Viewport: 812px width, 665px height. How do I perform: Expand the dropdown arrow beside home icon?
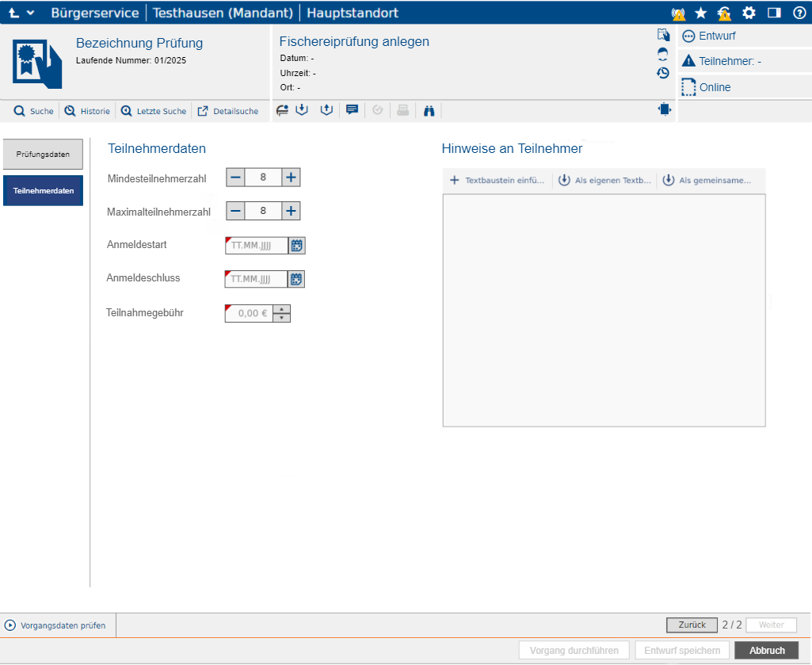(31, 13)
